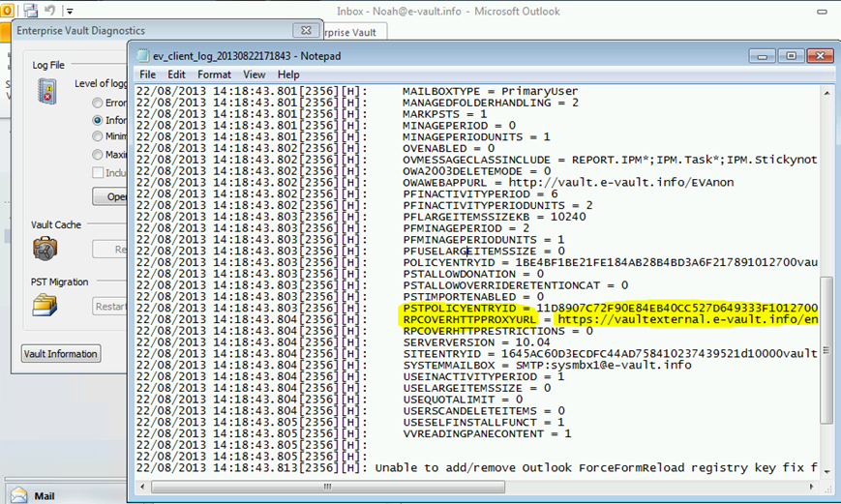Image resolution: width=841 pixels, height=504 pixels.
Task: Open the Help menu in Notepad
Action: tap(288, 74)
